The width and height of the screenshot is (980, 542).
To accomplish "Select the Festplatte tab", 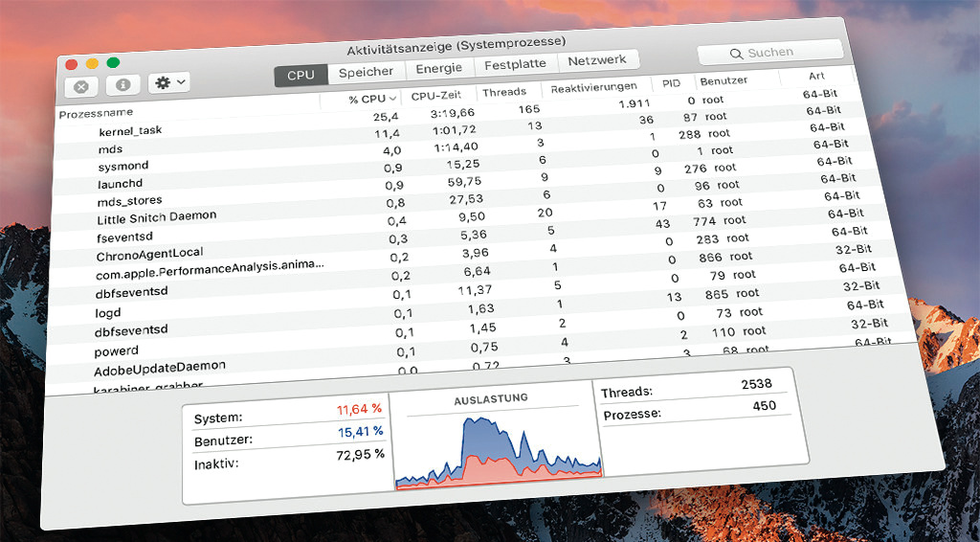I will click(515, 64).
